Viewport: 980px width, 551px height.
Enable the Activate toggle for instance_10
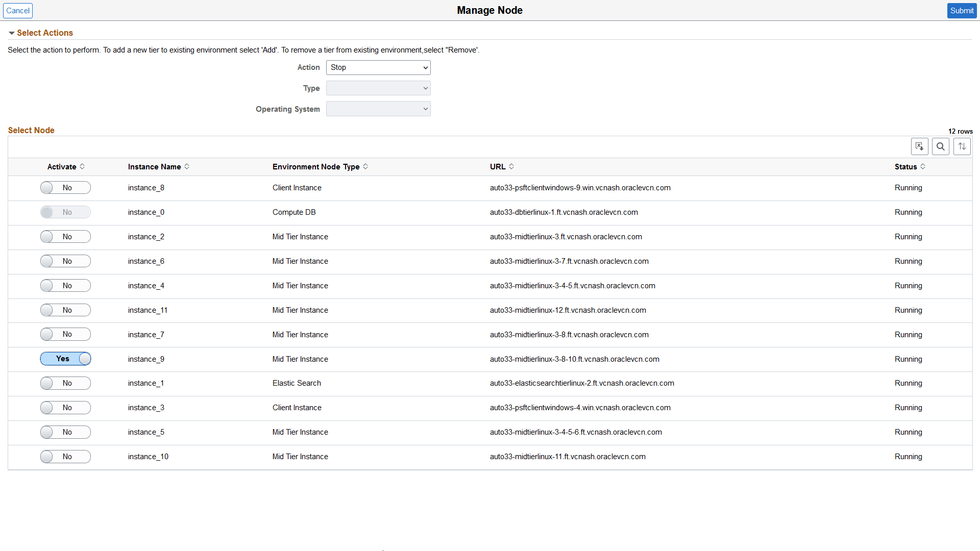click(65, 456)
